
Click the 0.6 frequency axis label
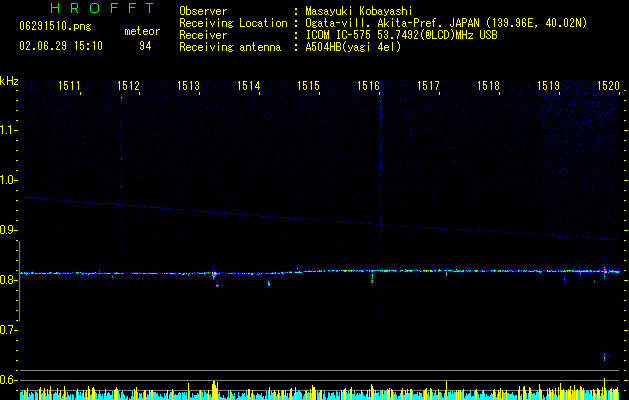(7, 380)
